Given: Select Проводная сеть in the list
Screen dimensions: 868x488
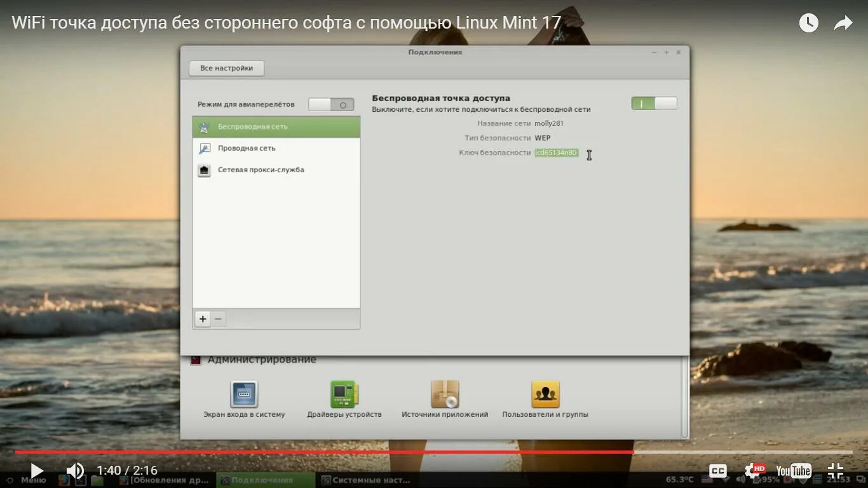Looking at the screenshot, I should point(276,148).
